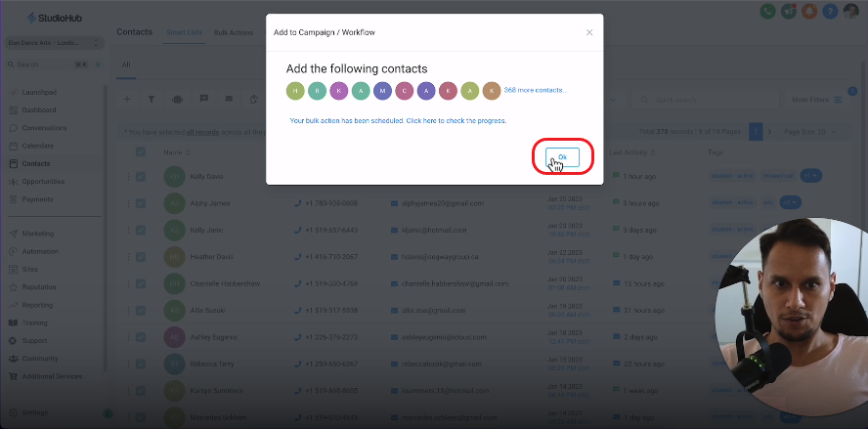This screenshot has width=868, height=429.
Task: Uncheck the Alix Suzuki row checkbox
Action: (x=141, y=311)
